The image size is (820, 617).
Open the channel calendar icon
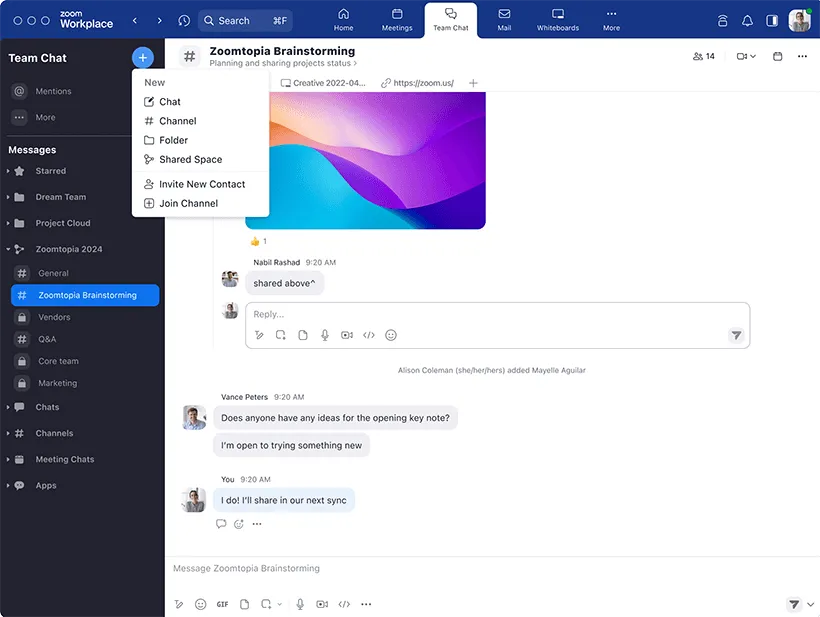778,56
